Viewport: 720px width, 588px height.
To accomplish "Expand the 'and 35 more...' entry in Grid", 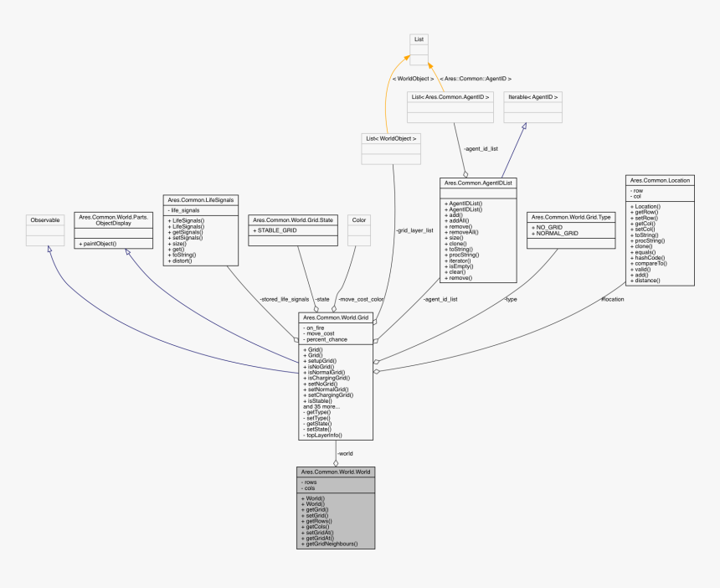I will (x=321, y=405).
